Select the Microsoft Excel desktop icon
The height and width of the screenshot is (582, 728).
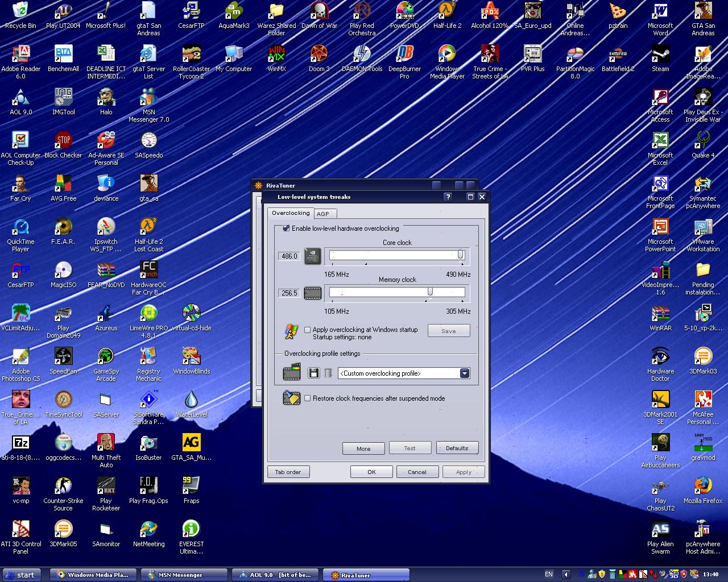pos(660,148)
